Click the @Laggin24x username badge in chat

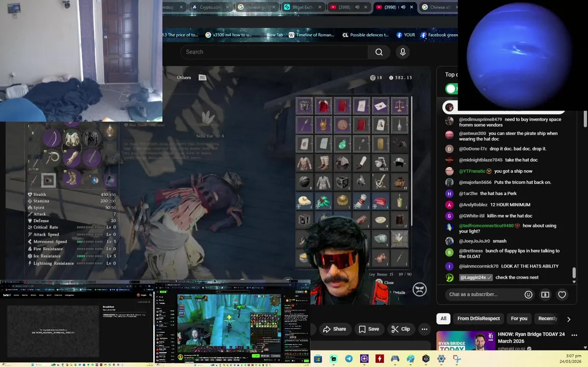[x=475, y=278]
